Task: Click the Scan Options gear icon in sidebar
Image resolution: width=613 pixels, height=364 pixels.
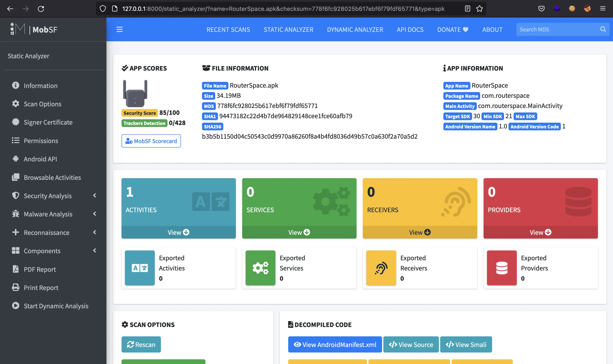Action: click(16, 104)
